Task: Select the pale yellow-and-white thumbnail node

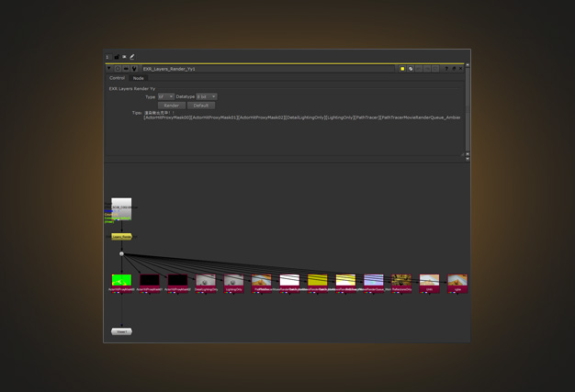Action: click(x=345, y=284)
